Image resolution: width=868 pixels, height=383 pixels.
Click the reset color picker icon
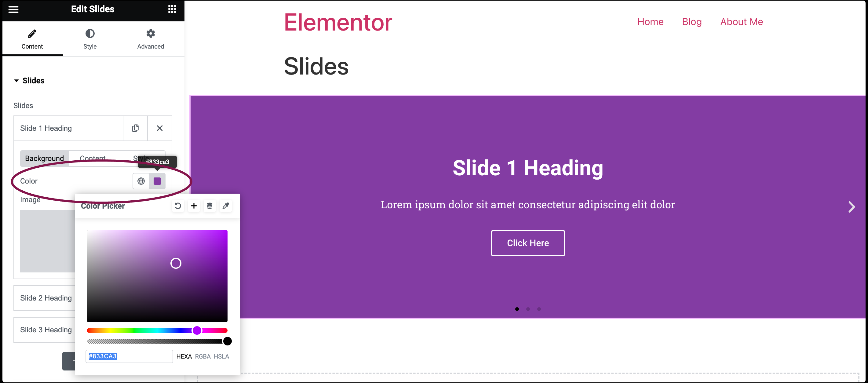point(178,205)
